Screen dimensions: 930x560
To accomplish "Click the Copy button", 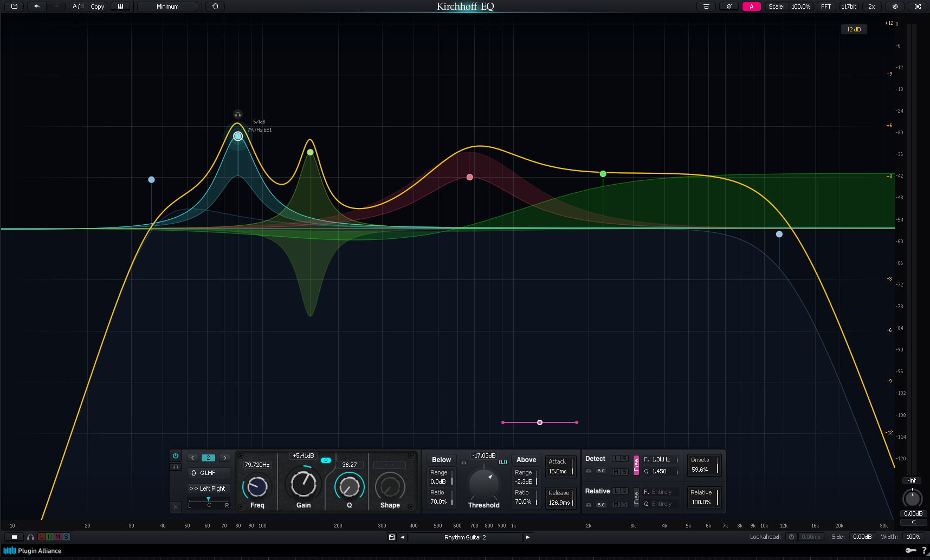I will 98,6.
